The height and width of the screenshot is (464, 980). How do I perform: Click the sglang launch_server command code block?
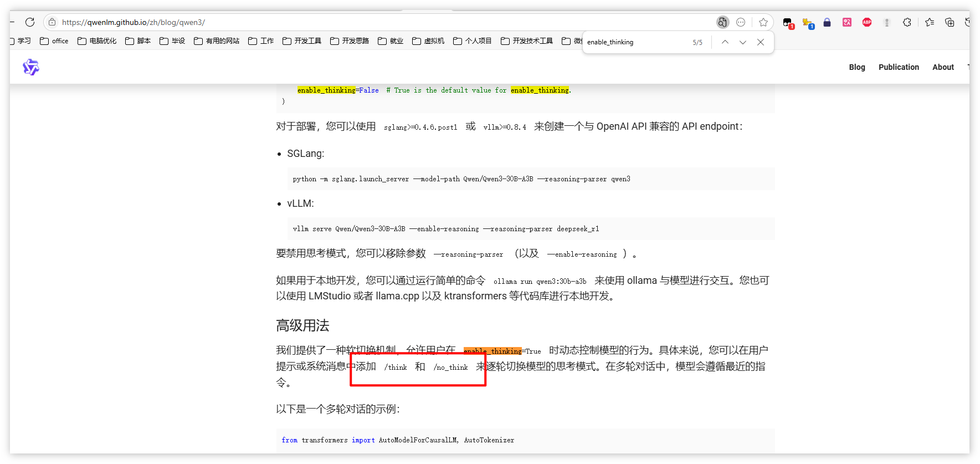pos(531,179)
